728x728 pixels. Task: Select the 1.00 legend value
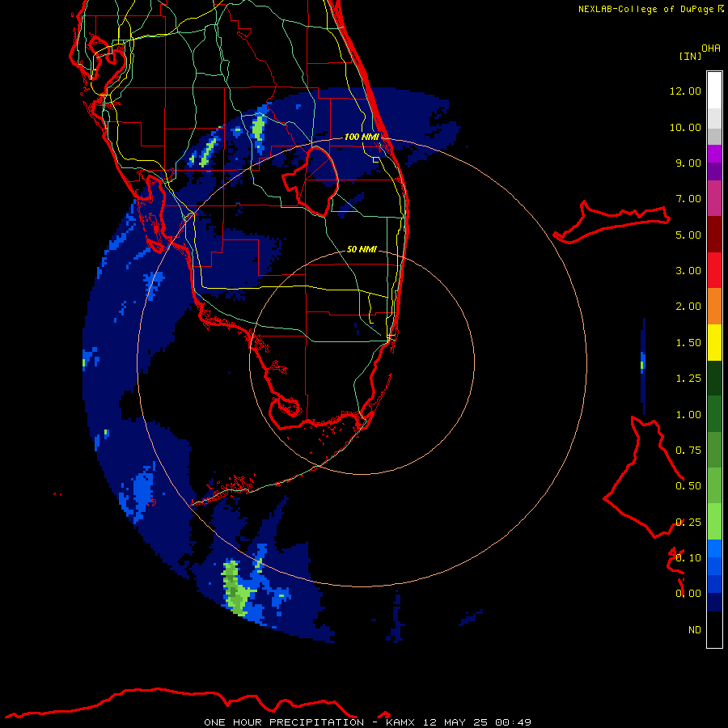coord(688,415)
